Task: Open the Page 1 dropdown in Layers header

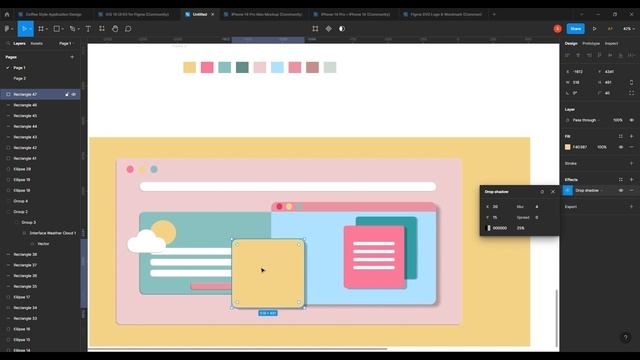Action: coord(66,43)
